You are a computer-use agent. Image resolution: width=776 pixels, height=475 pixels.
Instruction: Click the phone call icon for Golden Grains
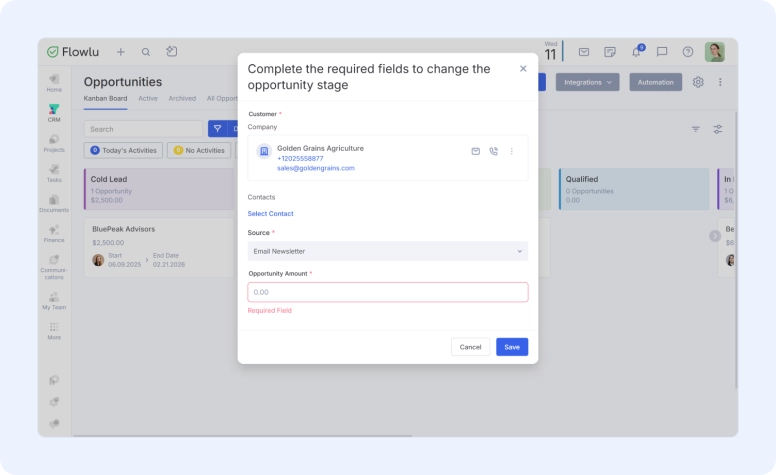click(493, 151)
